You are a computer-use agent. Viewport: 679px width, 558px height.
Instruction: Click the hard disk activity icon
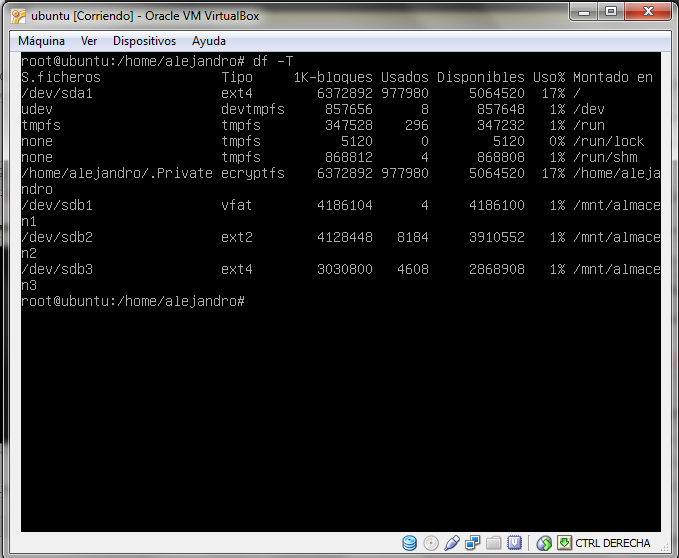tap(410, 543)
